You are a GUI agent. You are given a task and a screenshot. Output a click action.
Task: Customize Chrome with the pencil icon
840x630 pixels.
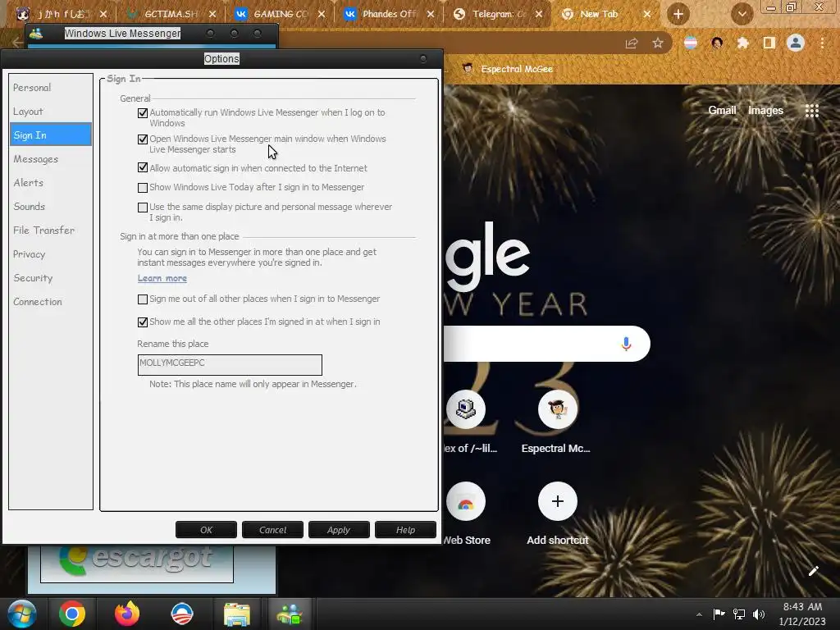coord(813,571)
